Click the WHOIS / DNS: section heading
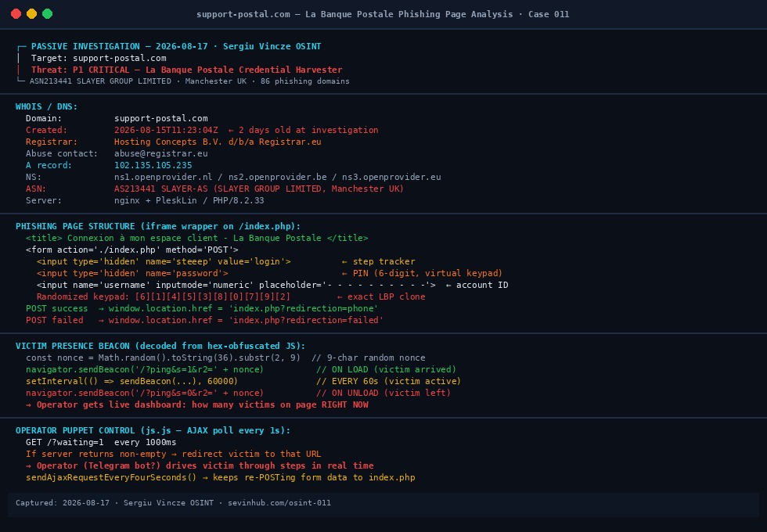Viewport: 767px width, 532px height. click(x=46, y=106)
